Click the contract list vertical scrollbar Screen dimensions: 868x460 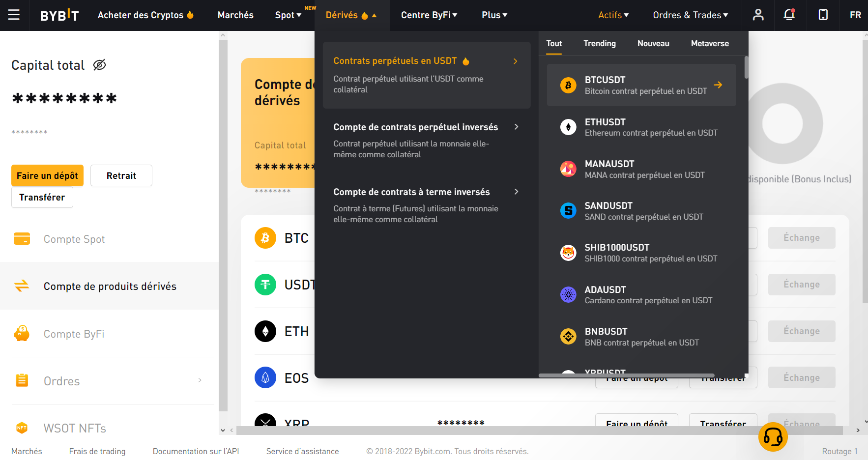[x=747, y=68]
